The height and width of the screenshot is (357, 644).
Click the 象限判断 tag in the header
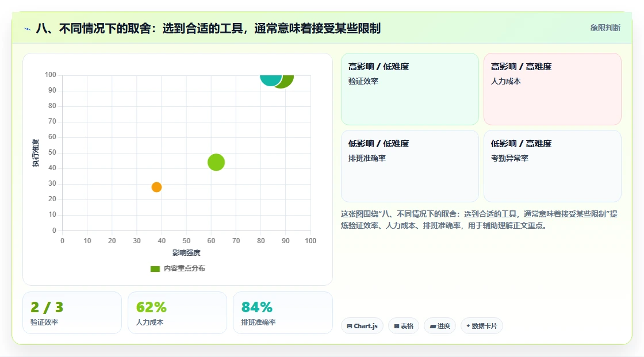point(605,28)
